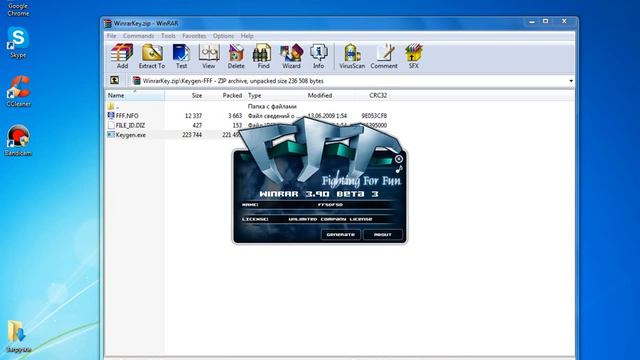
Task: Click the SFX toolbar icon
Action: pyautogui.click(x=413, y=56)
